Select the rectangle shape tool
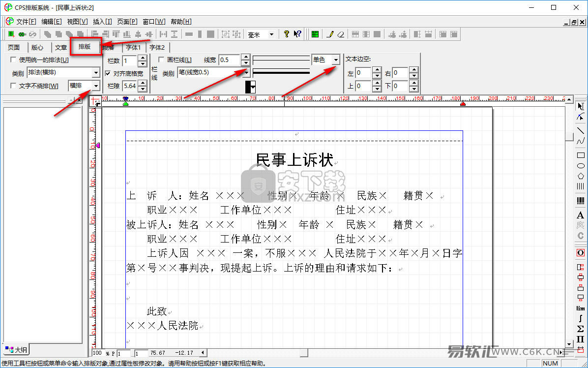The width and height of the screenshot is (588, 368). pos(581,155)
